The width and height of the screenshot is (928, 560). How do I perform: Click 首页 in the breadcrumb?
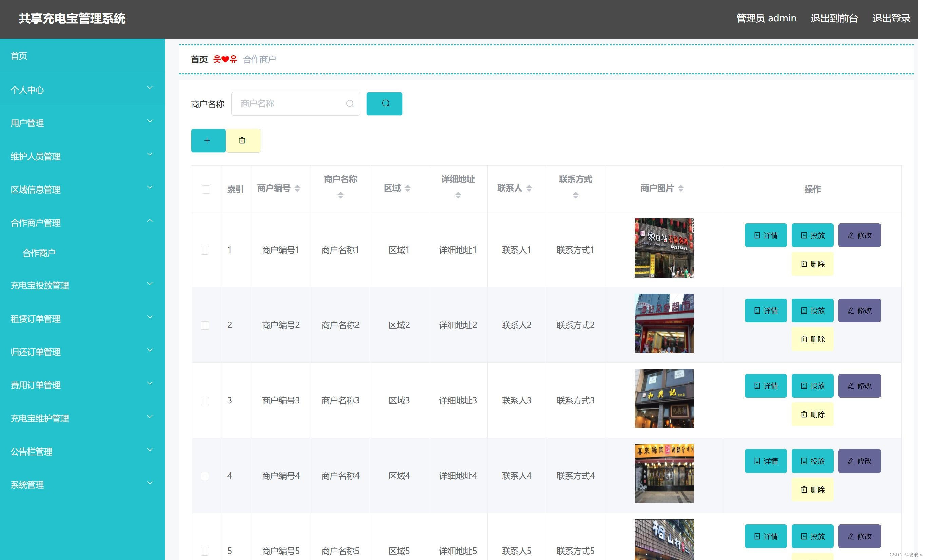coord(199,59)
